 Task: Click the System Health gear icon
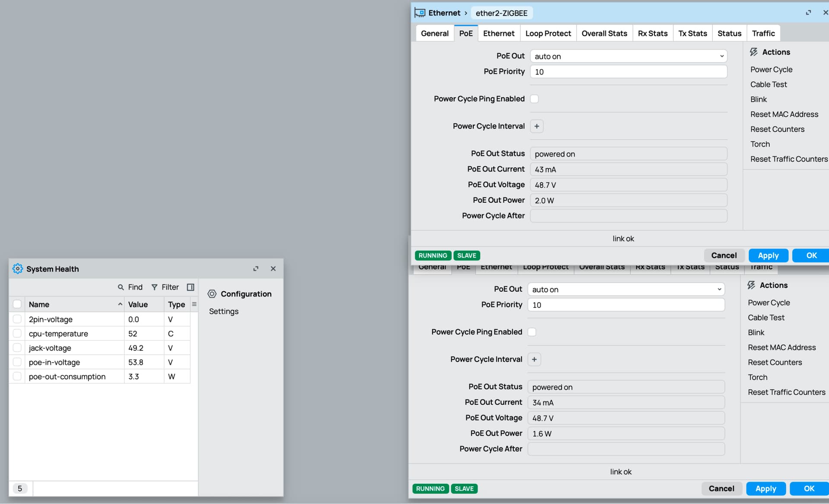[17, 269]
